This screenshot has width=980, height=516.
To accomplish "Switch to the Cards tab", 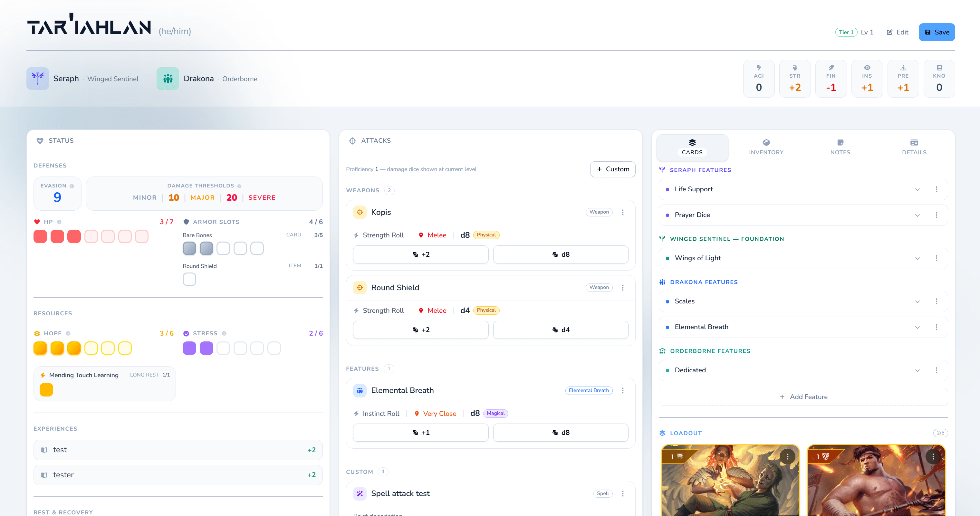I will [692, 147].
